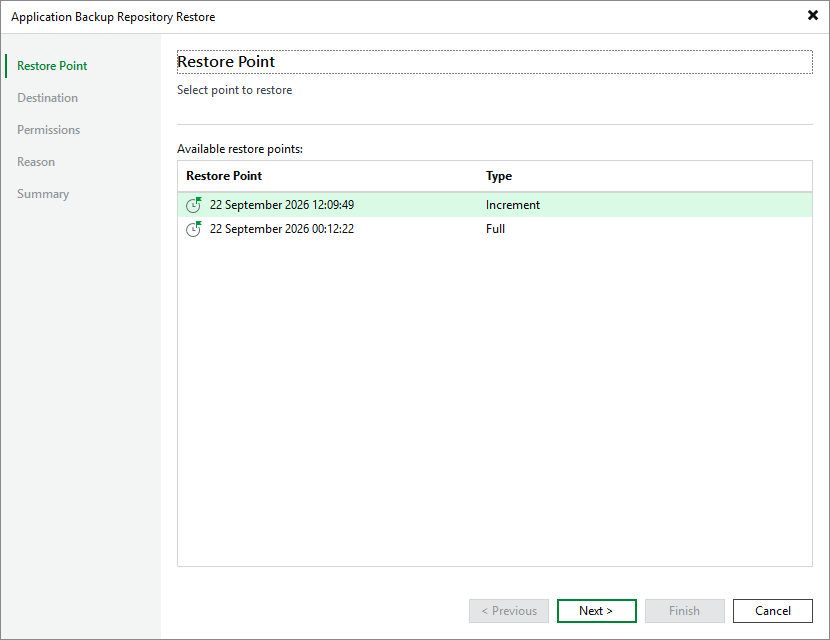
Task: Switch to the Permissions step
Action: tap(49, 130)
